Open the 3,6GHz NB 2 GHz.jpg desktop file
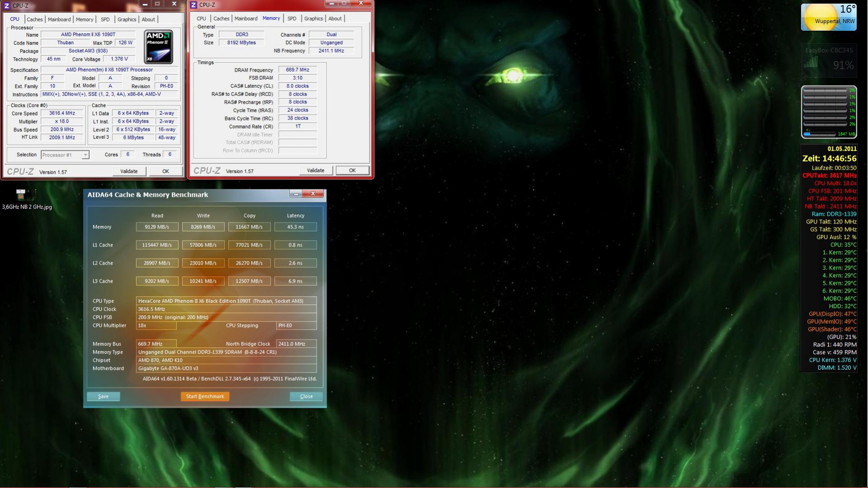Screen dimensions: 868x488 (26, 199)
